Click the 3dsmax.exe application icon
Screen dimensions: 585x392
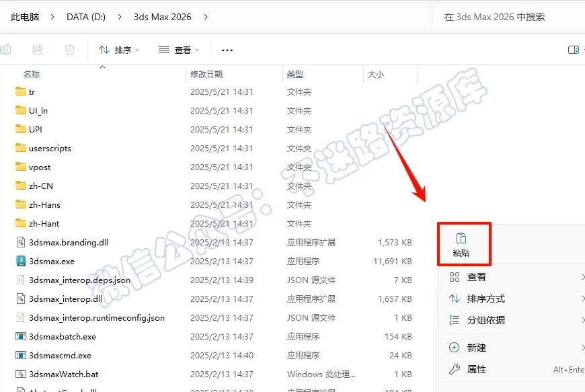pyautogui.click(x=21, y=261)
